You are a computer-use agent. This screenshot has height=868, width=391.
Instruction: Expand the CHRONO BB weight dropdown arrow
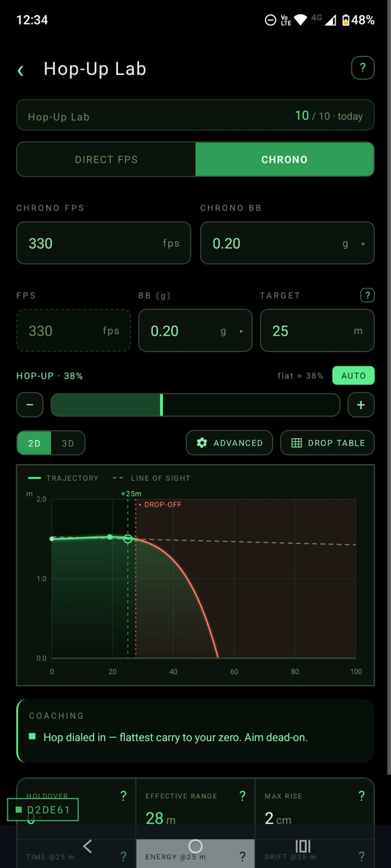pyautogui.click(x=363, y=244)
